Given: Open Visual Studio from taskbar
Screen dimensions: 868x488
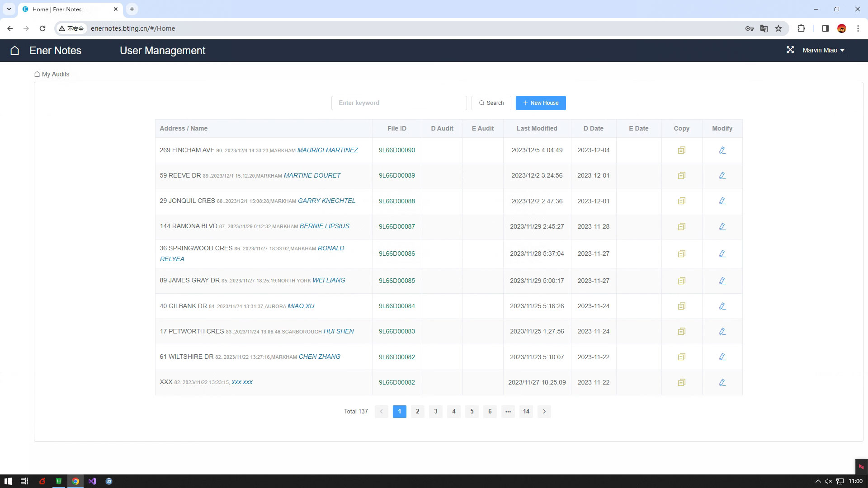Looking at the screenshot, I should 92,481.
